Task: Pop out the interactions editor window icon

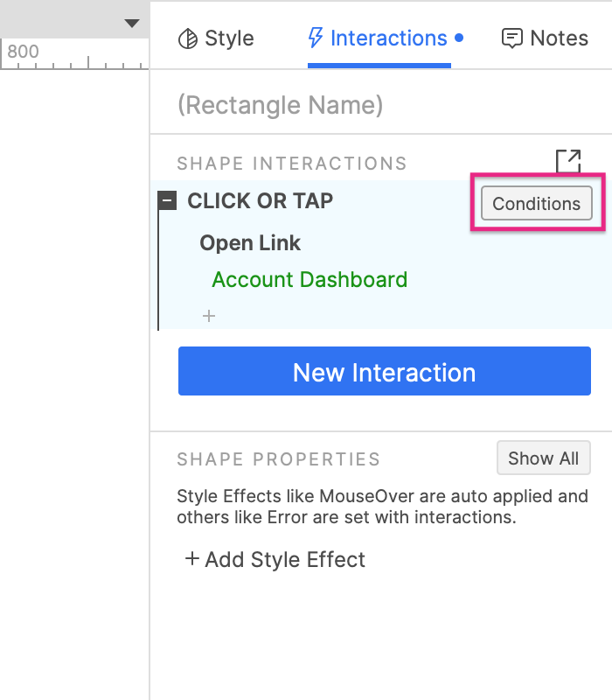Action: pos(567,161)
